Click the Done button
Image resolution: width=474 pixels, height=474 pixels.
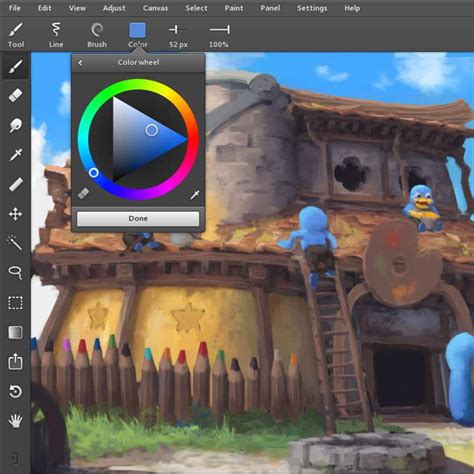pyautogui.click(x=138, y=219)
